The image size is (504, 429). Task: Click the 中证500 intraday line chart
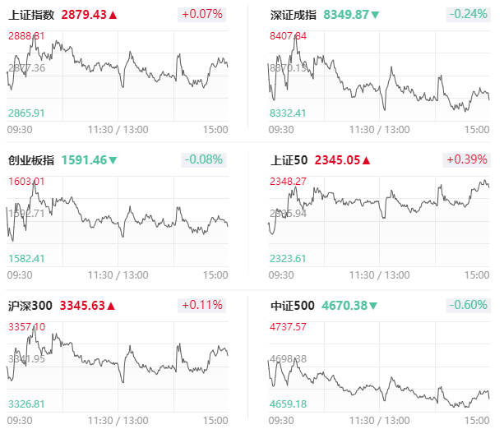pos(379,367)
